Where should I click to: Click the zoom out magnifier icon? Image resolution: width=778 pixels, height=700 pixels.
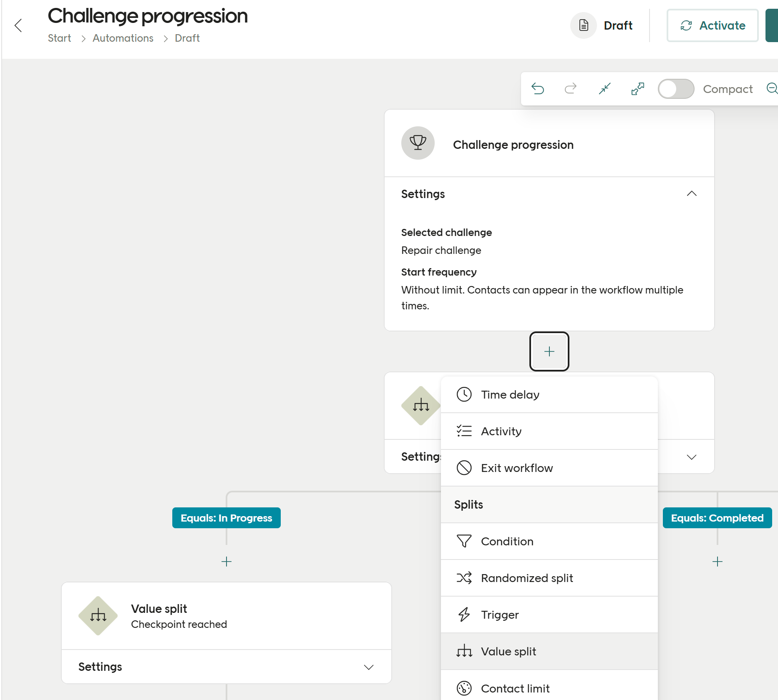point(772,88)
